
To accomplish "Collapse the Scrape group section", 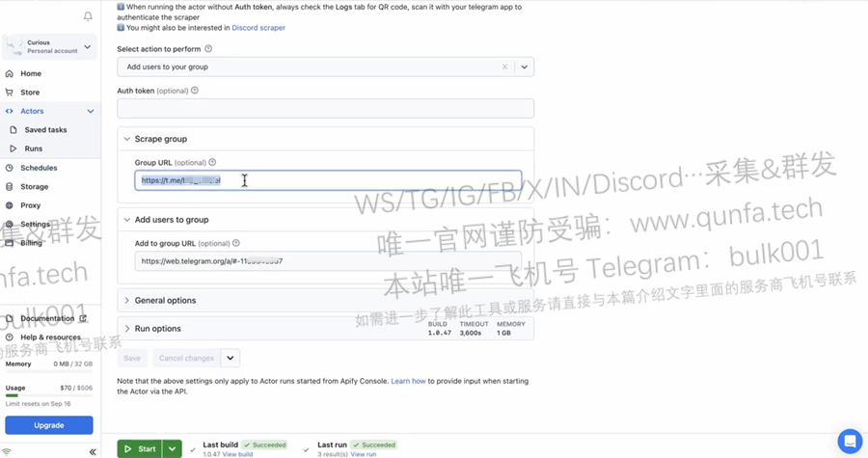I will (x=126, y=139).
